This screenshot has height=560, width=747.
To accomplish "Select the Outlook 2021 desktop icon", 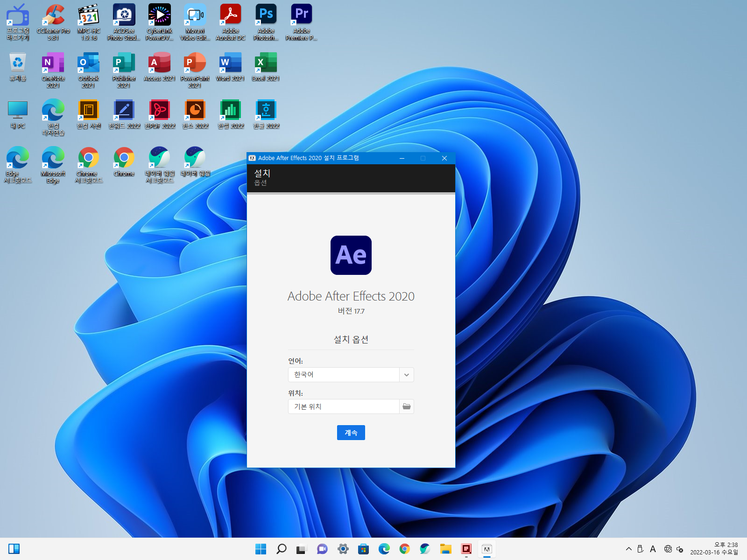I will 89,70.
